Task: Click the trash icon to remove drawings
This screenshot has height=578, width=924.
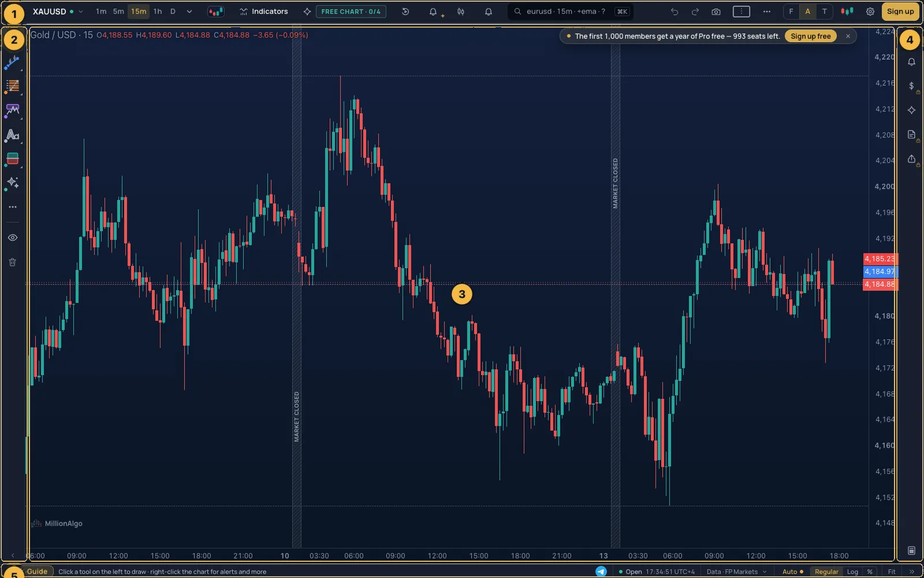Action: point(12,262)
